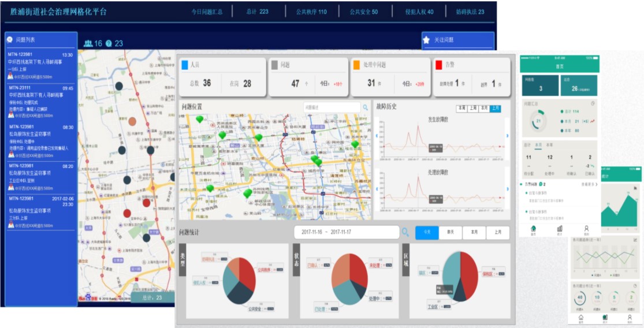Click the people icon showing 16
The image size is (644, 328).
coord(88,43)
